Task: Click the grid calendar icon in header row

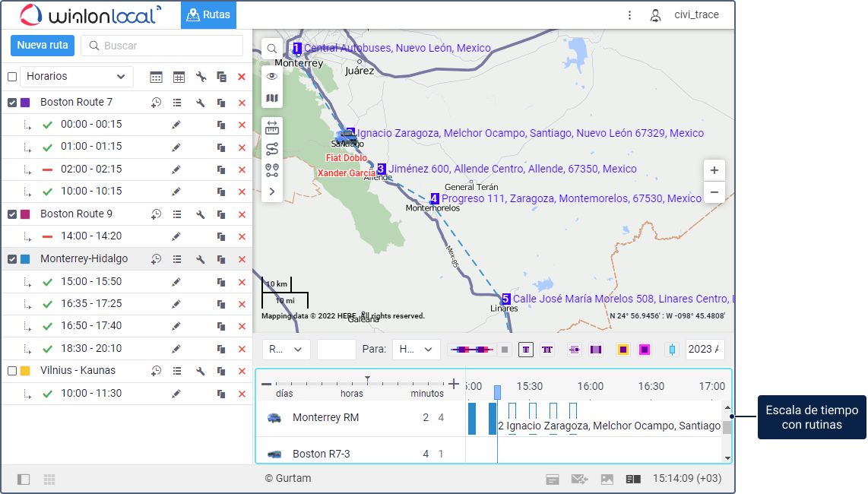Action: tap(179, 77)
